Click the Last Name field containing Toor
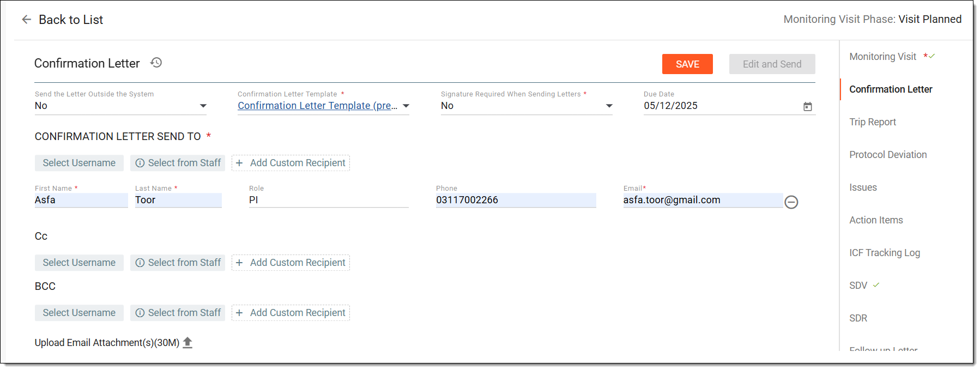Viewport: 980px width, 370px height. 178,200
